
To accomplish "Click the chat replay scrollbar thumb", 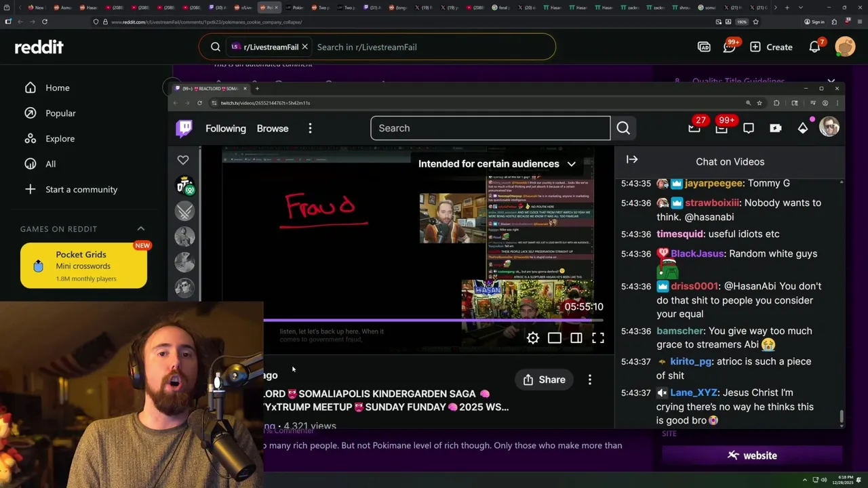I will click(x=842, y=418).
